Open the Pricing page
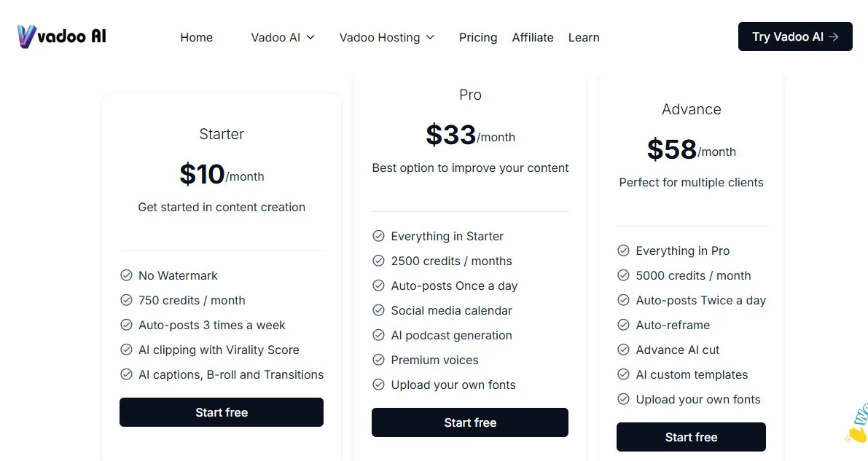868x461 pixels. click(478, 37)
